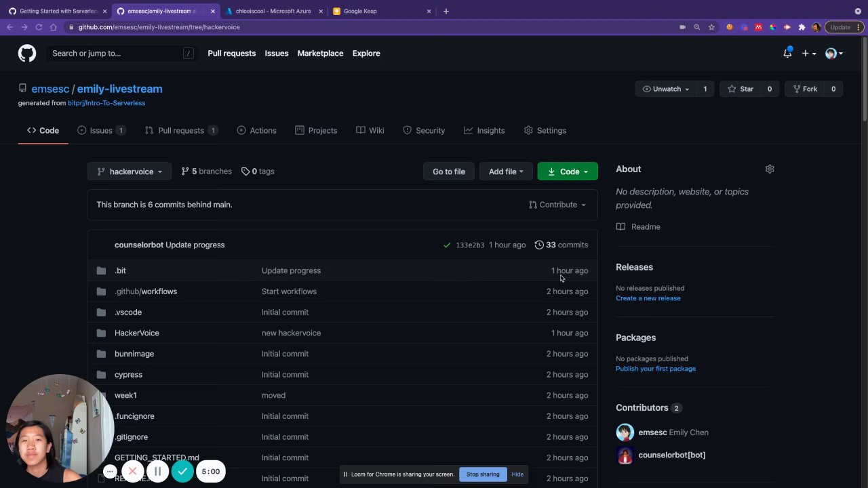Click the Go to file button

tap(449, 171)
